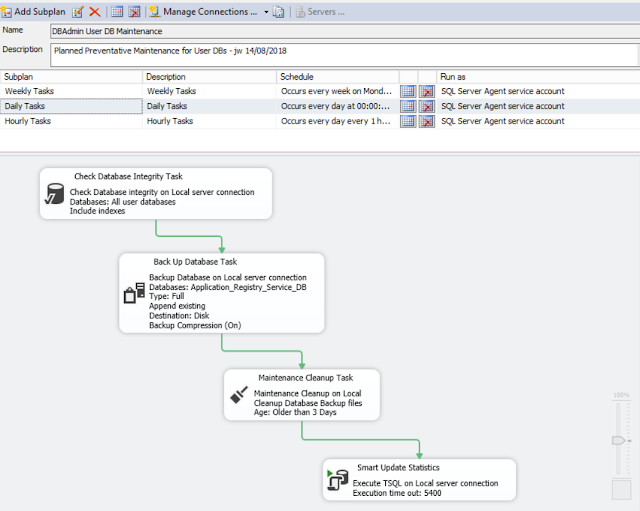Click toolbar Remove Schedule icon
This screenshot has width=640, height=511.
tap(134, 12)
